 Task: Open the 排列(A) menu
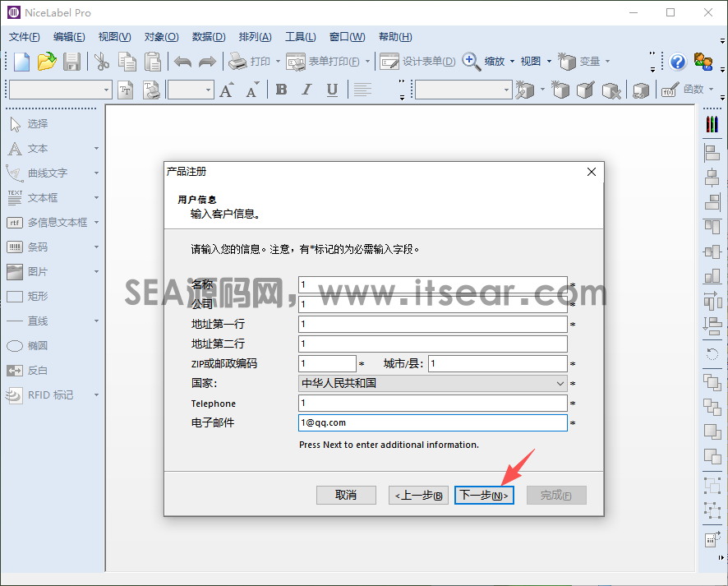255,37
